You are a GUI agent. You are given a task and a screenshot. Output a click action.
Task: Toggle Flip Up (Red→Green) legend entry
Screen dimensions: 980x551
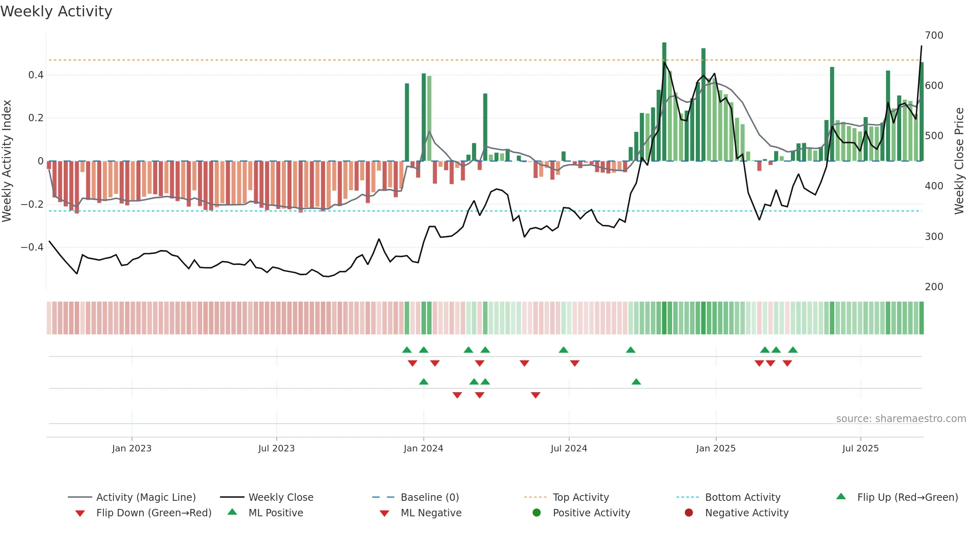coord(897,497)
